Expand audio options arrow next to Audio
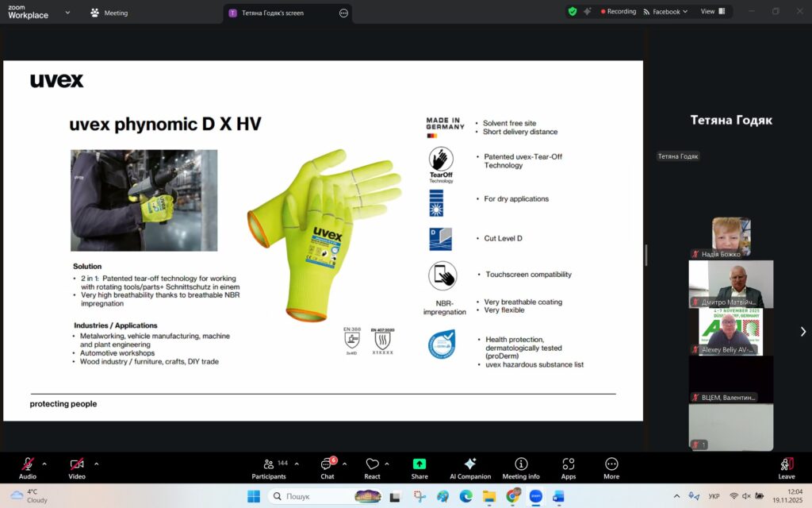This screenshot has height=508, width=812. (x=44, y=464)
